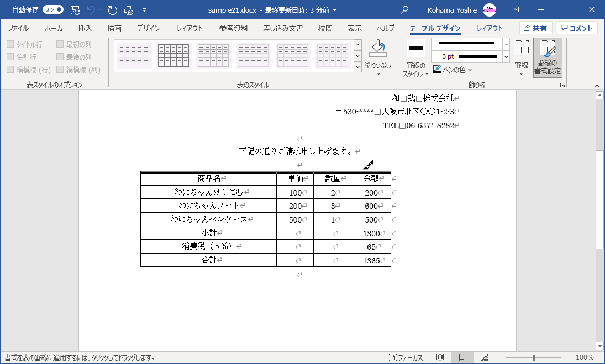The height and width of the screenshot is (364, 605).
Task: Select the Web Layout view icon
Action: [484, 357]
